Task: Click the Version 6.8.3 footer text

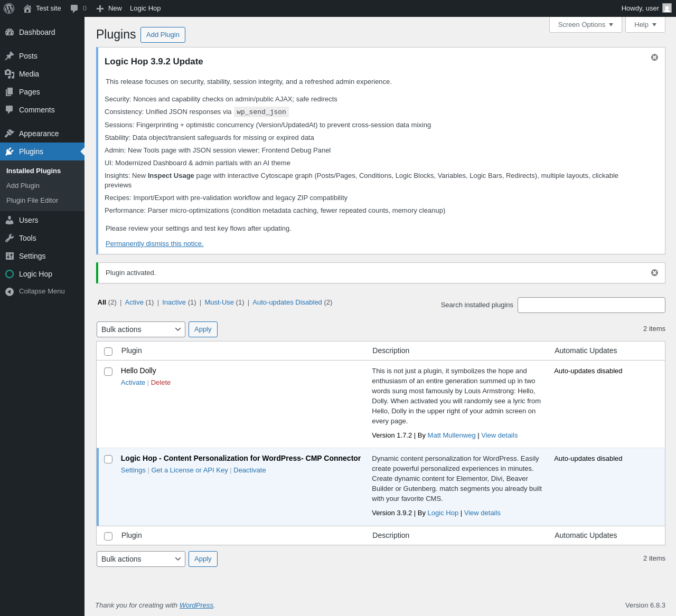Action: coord(645,605)
